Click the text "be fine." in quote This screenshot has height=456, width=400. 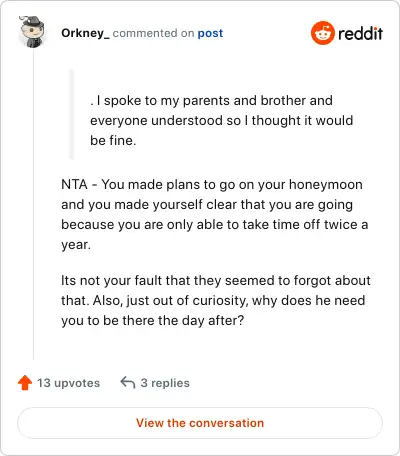[x=113, y=141]
